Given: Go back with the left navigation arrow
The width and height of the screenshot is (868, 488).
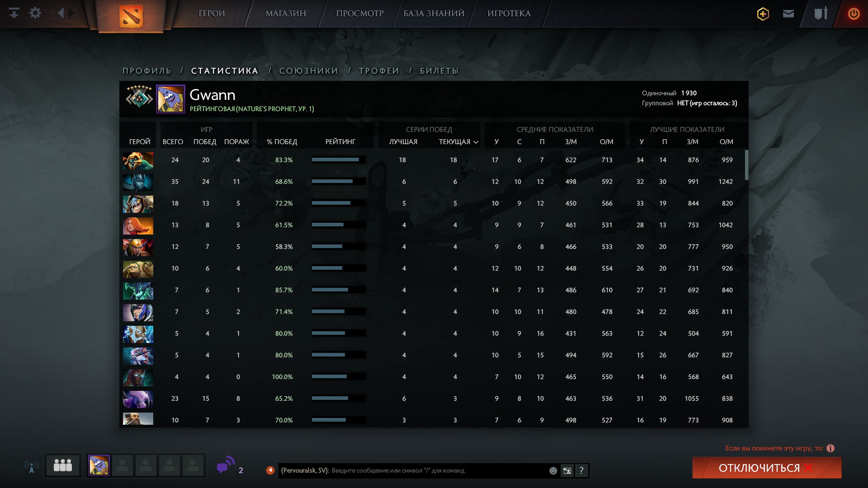Looking at the screenshot, I should click(x=61, y=13).
